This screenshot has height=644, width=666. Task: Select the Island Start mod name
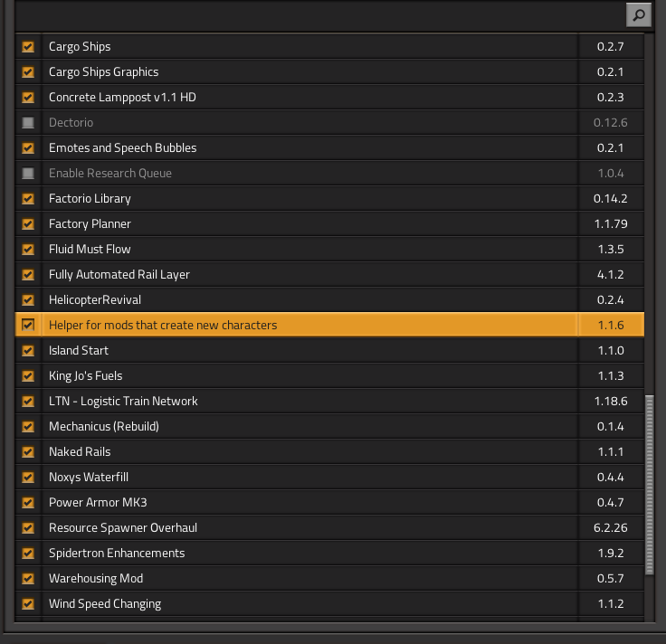click(x=79, y=350)
